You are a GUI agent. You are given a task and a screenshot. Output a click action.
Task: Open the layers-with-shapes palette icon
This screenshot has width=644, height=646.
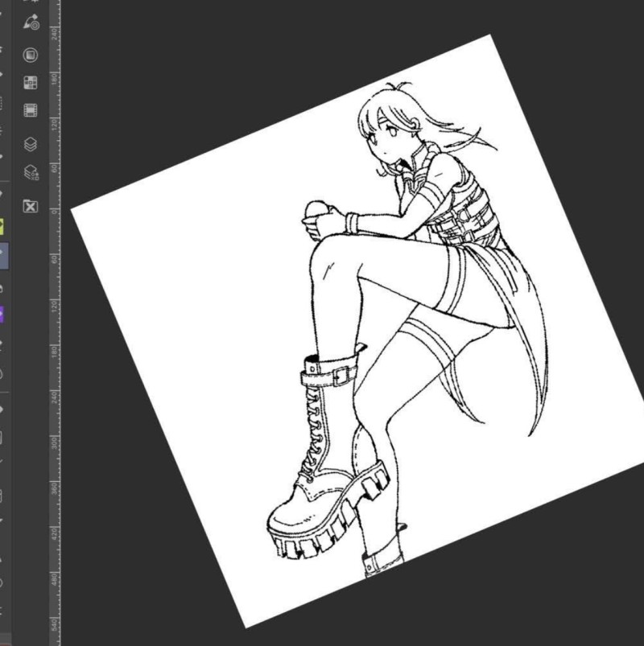tap(31, 172)
